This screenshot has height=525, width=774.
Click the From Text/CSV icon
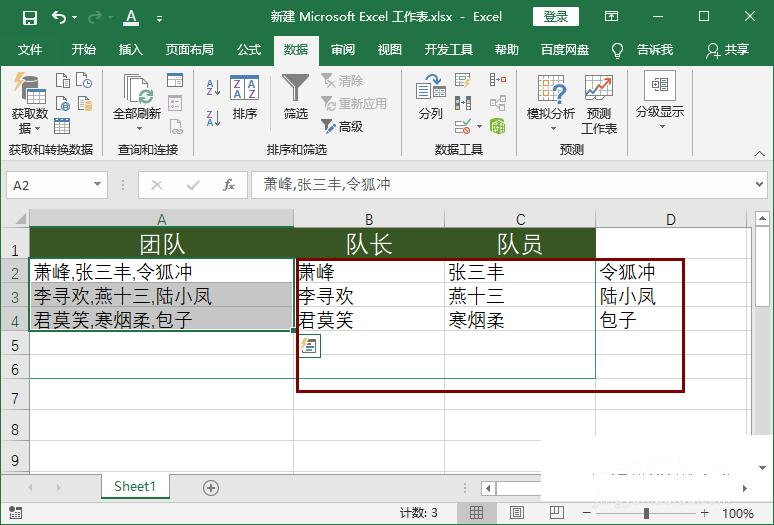pos(63,80)
